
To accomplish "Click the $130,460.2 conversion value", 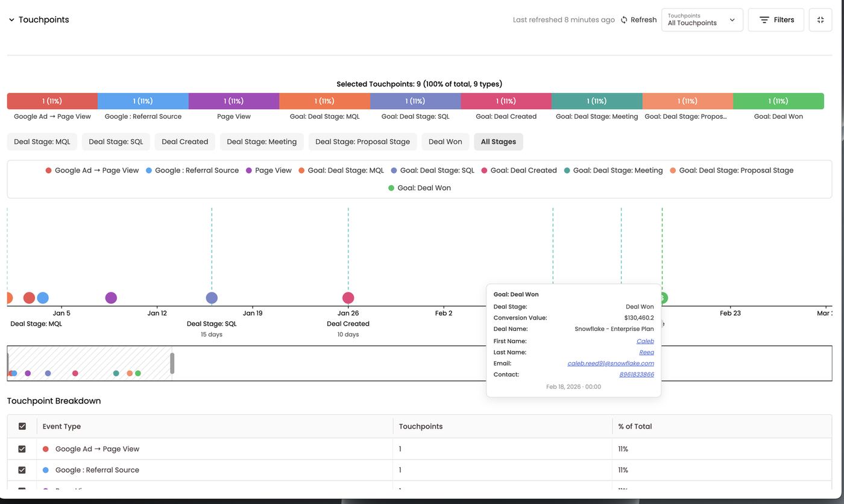I will (639, 318).
